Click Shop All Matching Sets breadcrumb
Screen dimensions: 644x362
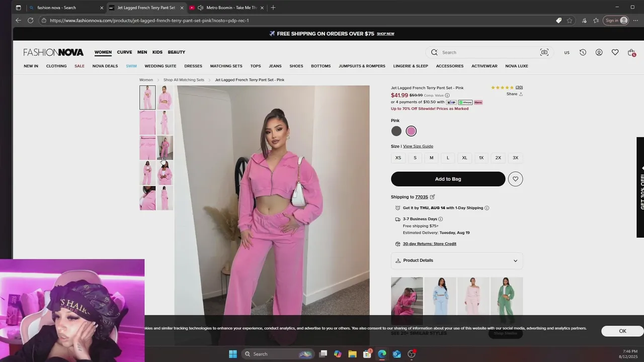pos(184,80)
